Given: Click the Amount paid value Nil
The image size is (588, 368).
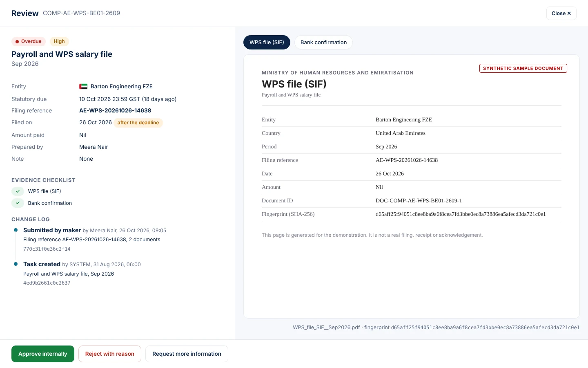Looking at the screenshot, I should pos(82,135).
